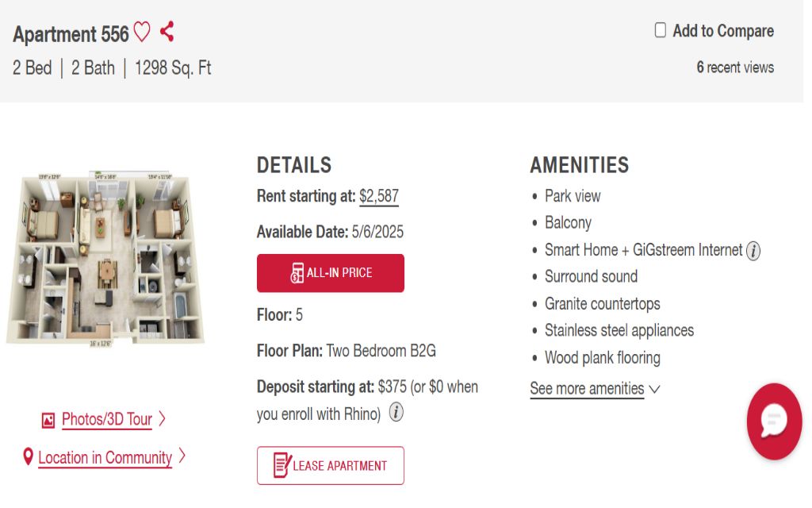Viewport: 812px width, 508px height.
Task: Click the See more amenities link
Action: click(587, 389)
